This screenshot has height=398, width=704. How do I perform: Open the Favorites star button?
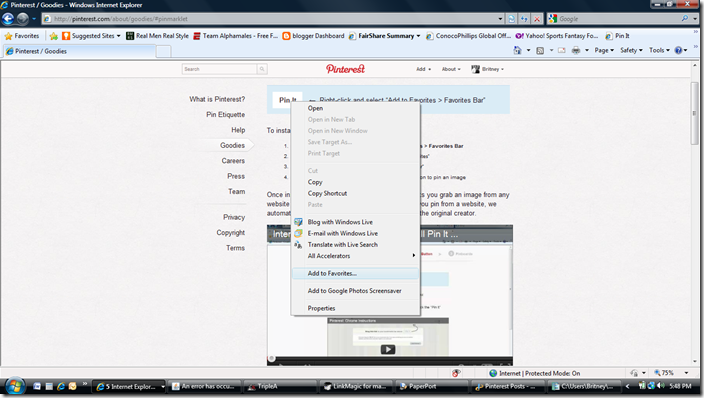pos(22,36)
